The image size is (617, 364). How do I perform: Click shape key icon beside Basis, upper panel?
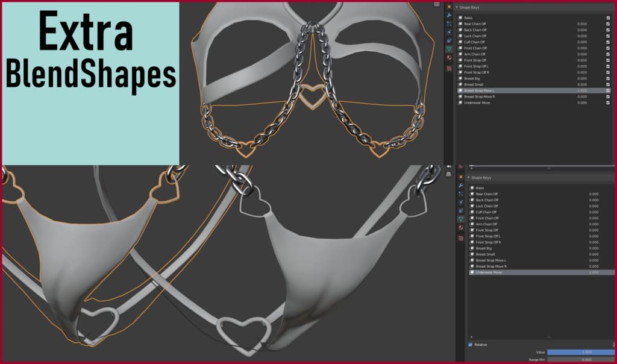pos(460,17)
